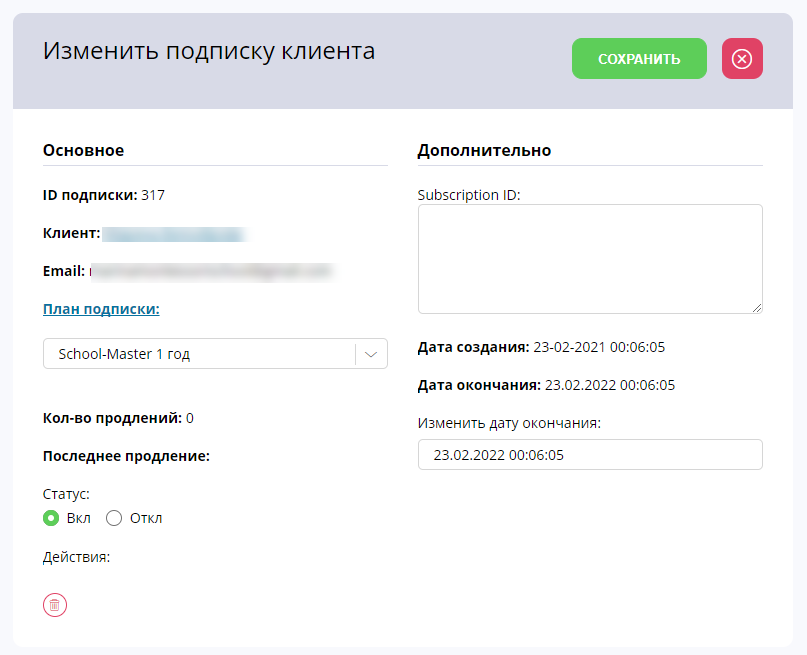The image size is (807, 655).
Task: Click the Дата создания value 23-02-2021 00:06:05
Action: coord(599,347)
